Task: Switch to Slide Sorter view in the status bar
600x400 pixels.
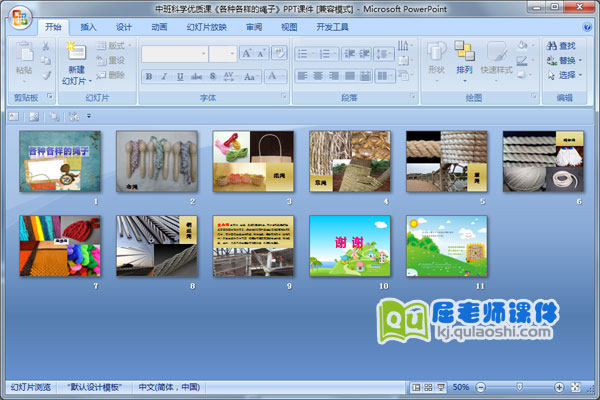Action: 429,387
